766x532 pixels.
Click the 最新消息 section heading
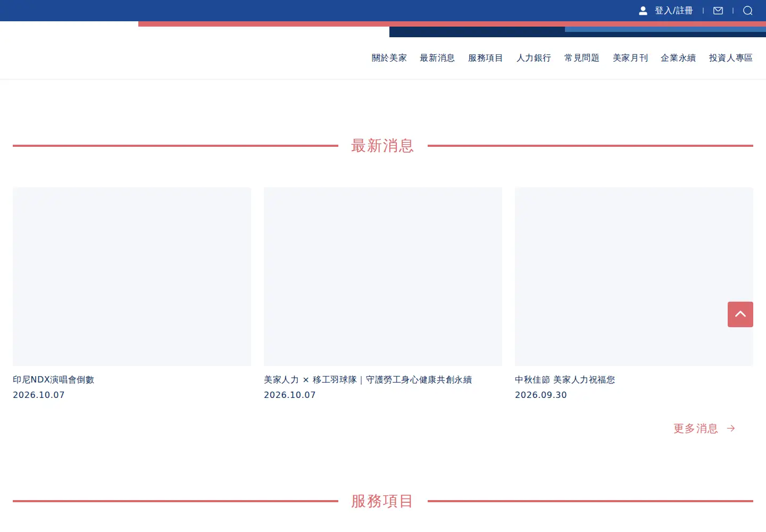tap(382, 145)
